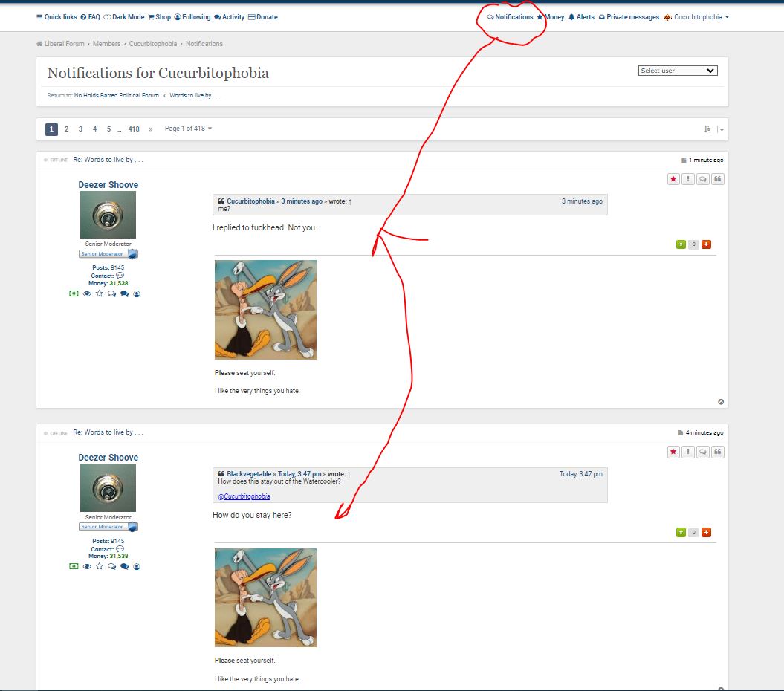Click star icon on the 1 minute ago post
The width and height of the screenshot is (784, 691).
673,179
